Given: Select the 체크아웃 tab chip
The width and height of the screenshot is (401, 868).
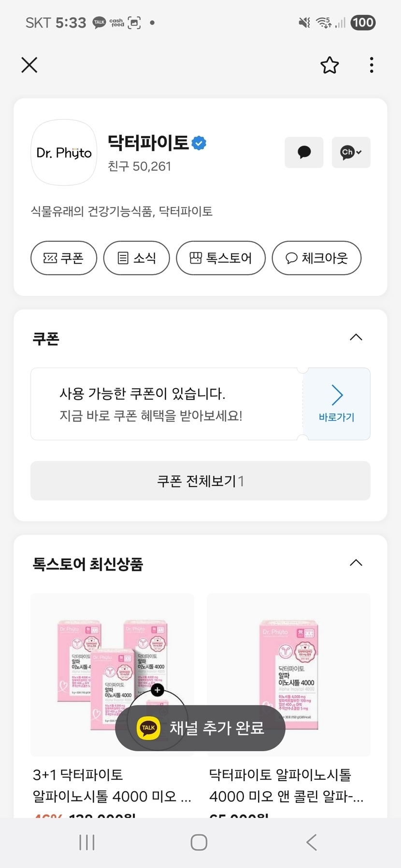Looking at the screenshot, I should pos(316,258).
